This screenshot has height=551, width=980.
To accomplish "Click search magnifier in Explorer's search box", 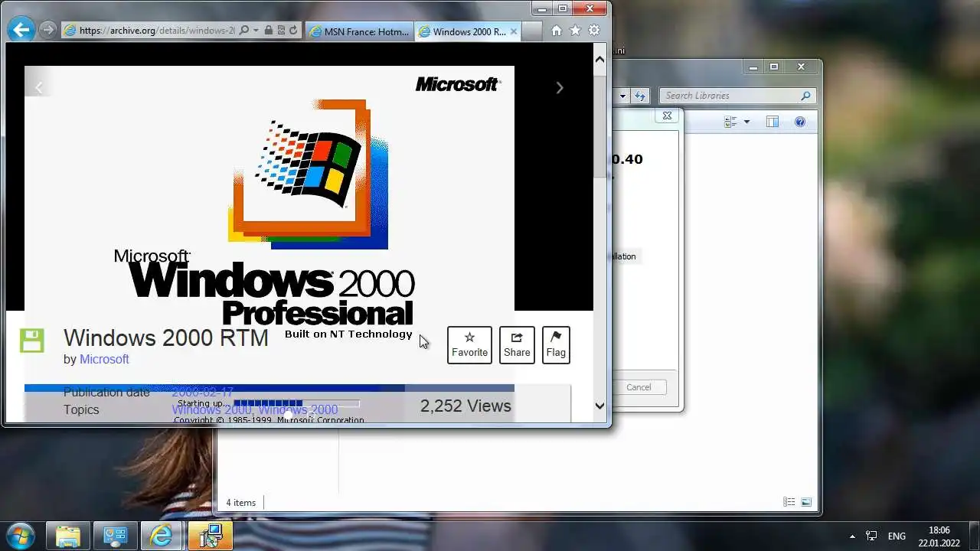I will pos(805,96).
